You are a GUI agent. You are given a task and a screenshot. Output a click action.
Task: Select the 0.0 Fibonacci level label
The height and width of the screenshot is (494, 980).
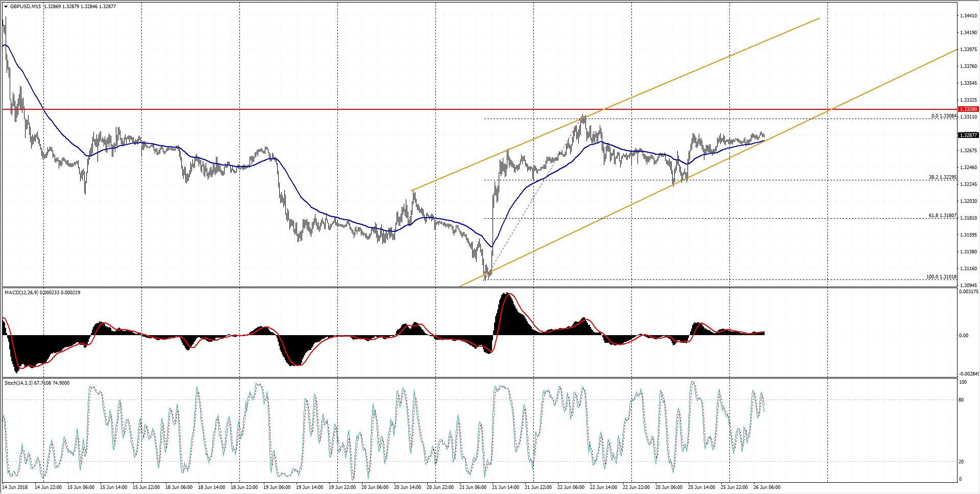click(943, 116)
